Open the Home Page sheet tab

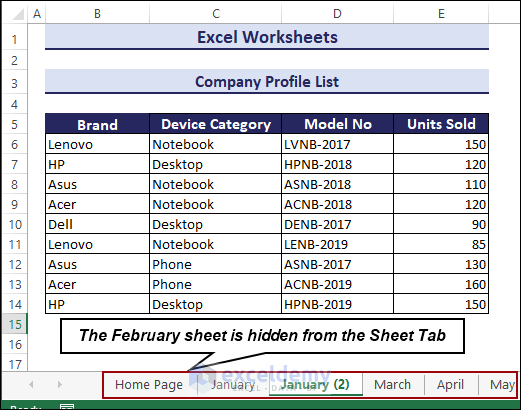pos(149,385)
